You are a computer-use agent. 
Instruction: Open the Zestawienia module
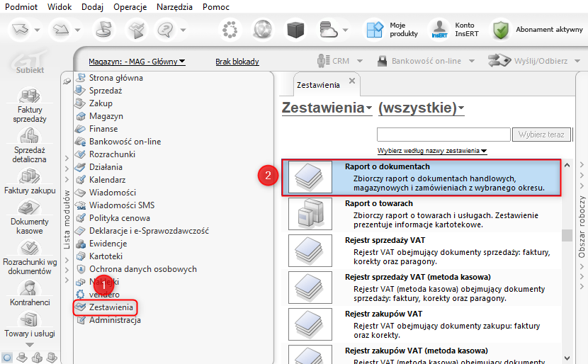click(111, 307)
